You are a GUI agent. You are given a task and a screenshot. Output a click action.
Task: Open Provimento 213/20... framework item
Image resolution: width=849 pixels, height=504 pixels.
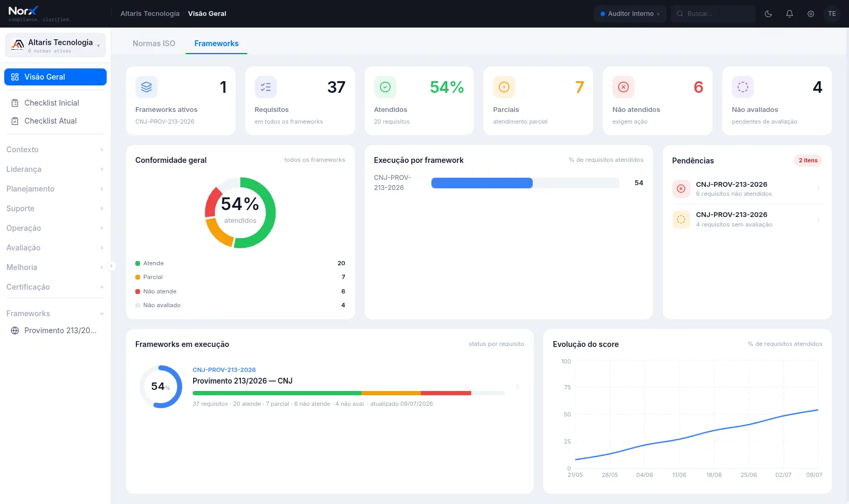click(55, 331)
